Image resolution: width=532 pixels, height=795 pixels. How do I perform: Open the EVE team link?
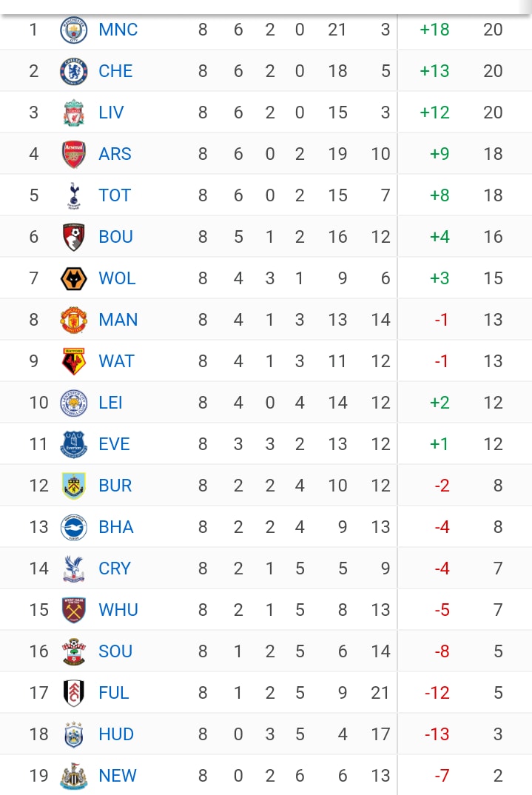coord(115,444)
